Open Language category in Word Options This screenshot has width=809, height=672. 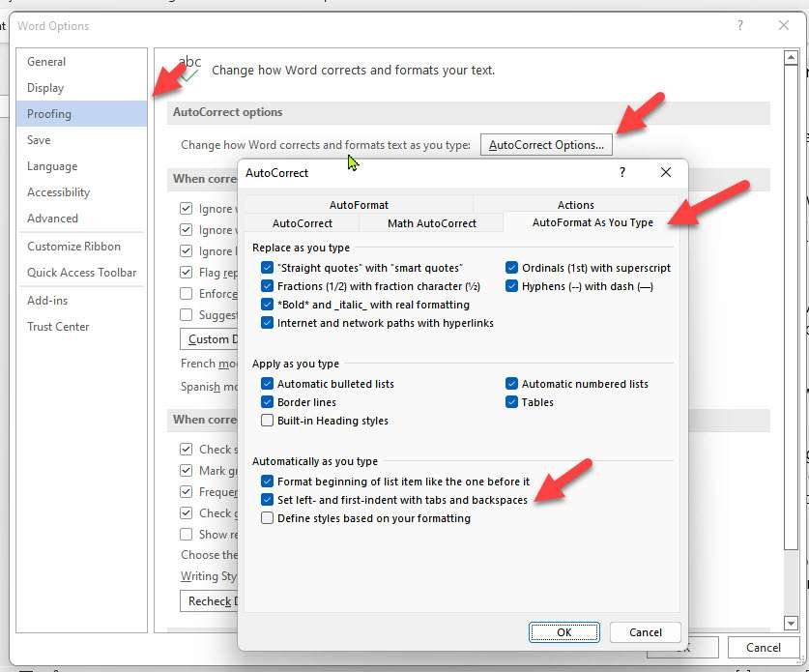tap(81, 166)
